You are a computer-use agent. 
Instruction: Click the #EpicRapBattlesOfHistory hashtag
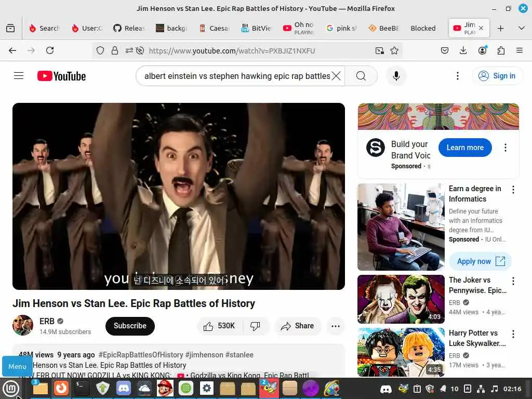point(141,355)
